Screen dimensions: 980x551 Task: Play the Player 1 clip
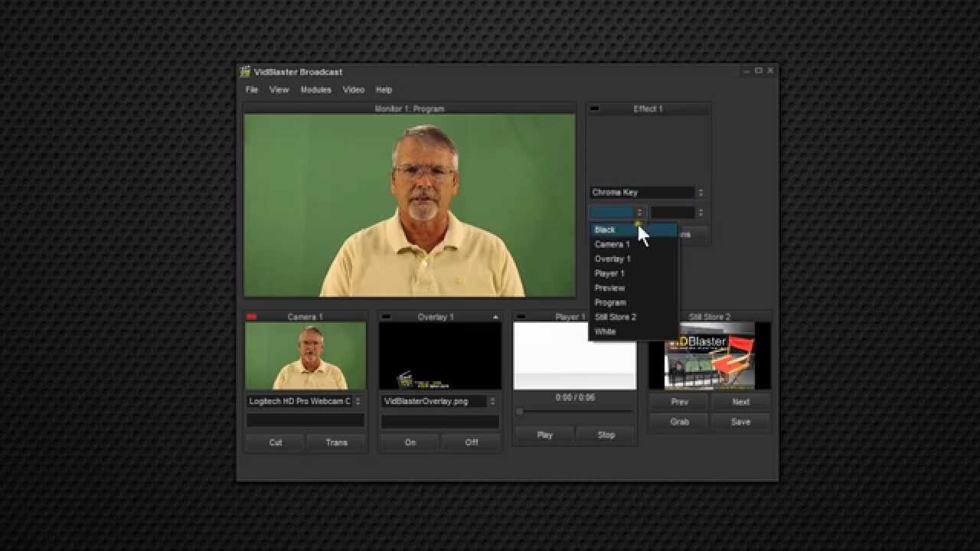pos(544,435)
